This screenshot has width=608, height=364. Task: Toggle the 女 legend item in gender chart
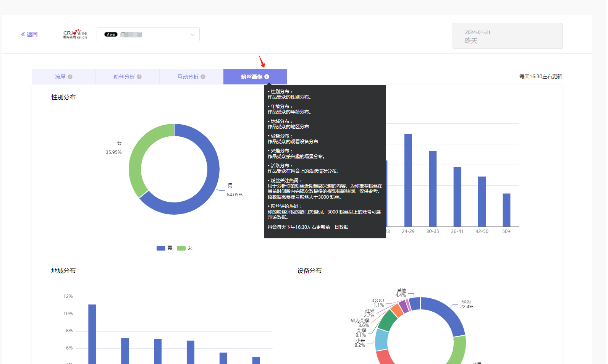(x=185, y=248)
